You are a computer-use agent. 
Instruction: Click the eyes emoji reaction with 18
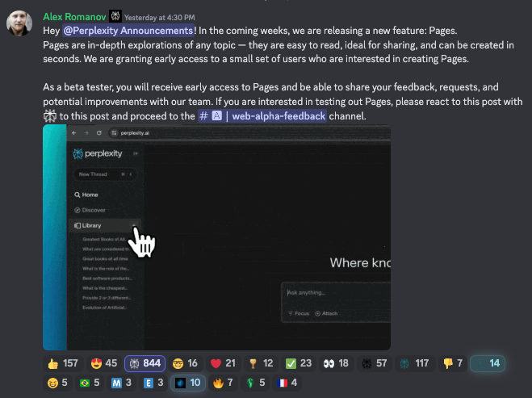point(337,363)
